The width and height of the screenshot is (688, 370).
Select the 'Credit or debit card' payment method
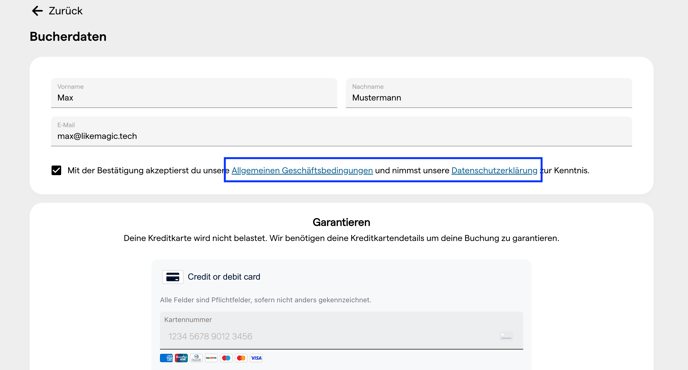coord(224,277)
